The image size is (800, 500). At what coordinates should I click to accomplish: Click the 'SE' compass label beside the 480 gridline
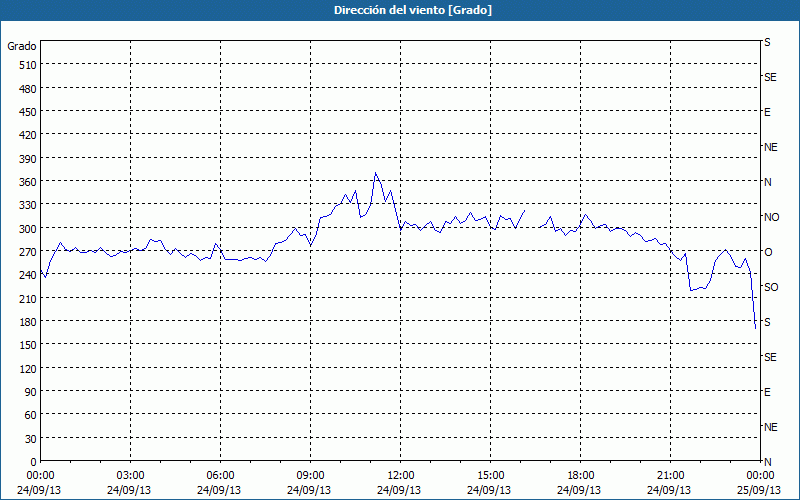(x=770, y=77)
